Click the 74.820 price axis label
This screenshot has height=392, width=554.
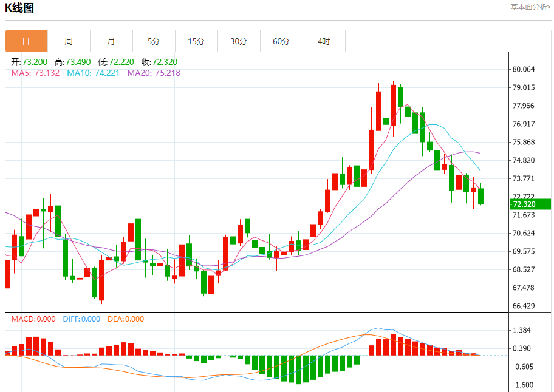tap(524, 161)
